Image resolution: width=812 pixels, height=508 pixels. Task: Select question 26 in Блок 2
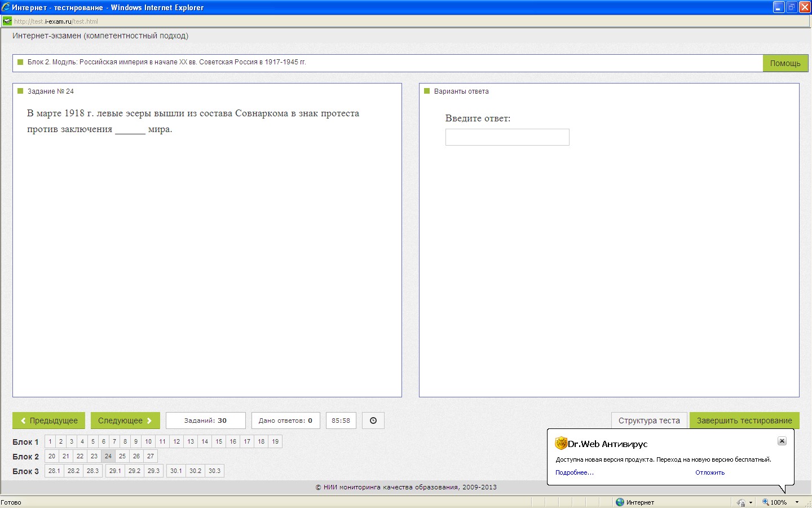(136, 456)
